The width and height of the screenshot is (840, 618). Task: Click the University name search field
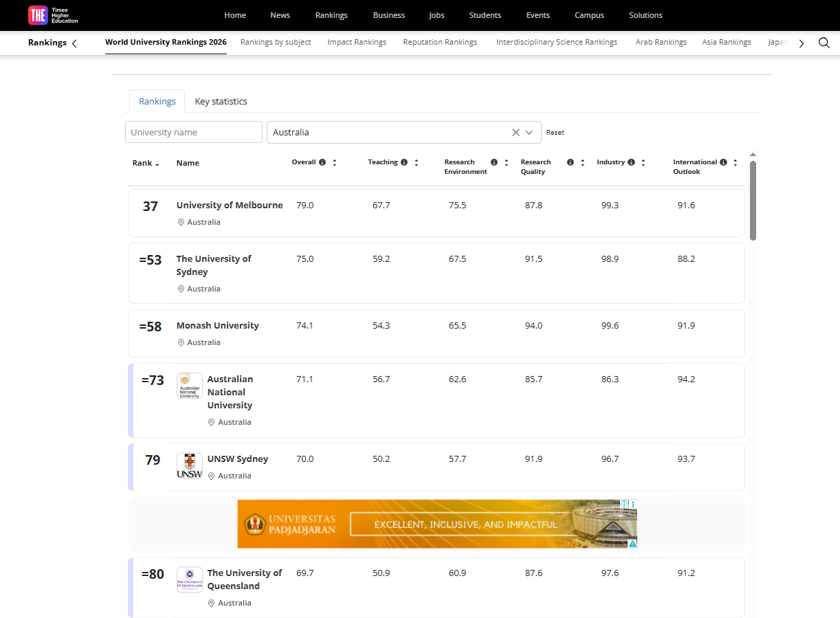[x=194, y=133]
